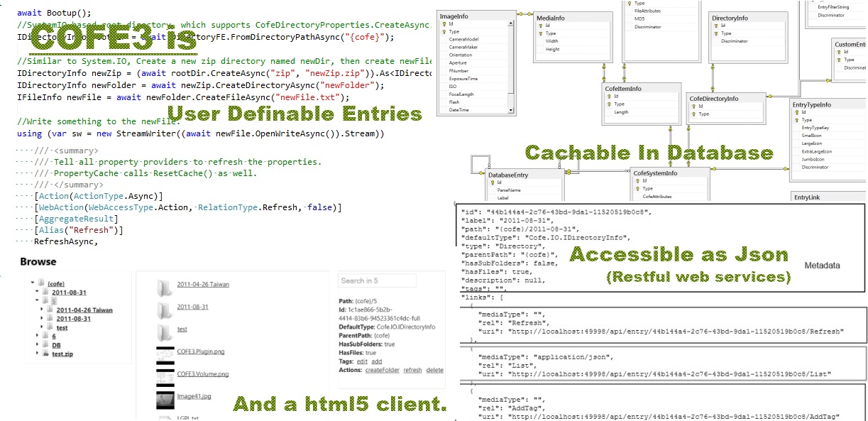Click the Id key icon in MediaInfo table
Image resolution: width=868 pixels, height=421 pixels.
(540, 26)
